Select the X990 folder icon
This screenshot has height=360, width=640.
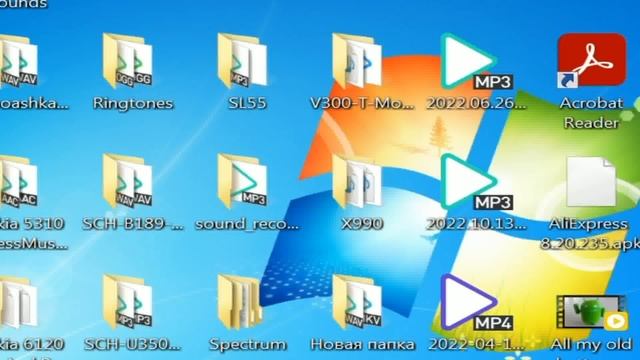point(358,181)
